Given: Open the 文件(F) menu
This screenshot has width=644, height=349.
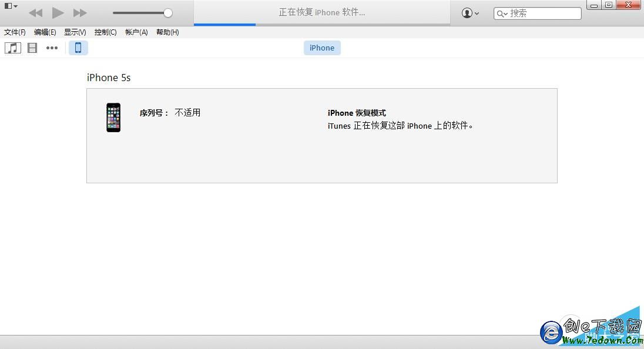Looking at the screenshot, I should click(x=15, y=32).
